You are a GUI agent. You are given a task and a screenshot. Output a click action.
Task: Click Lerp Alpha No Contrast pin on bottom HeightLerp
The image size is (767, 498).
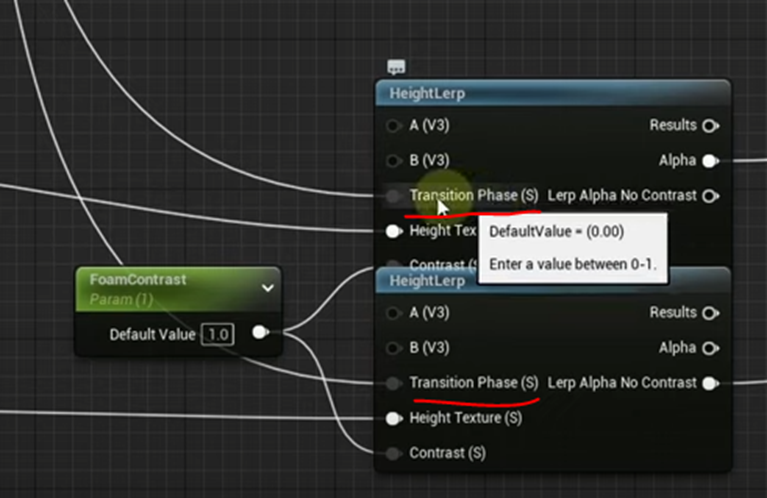[710, 383]
